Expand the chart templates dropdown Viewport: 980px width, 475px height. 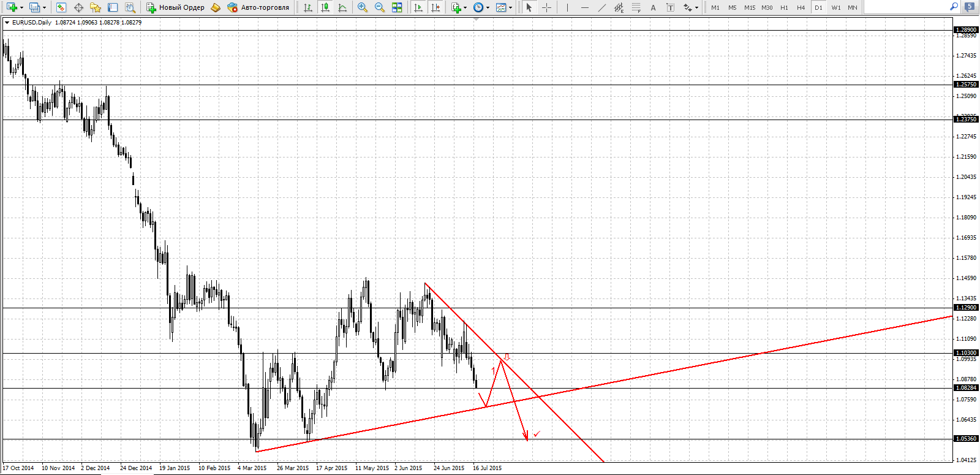pos(511,7)
